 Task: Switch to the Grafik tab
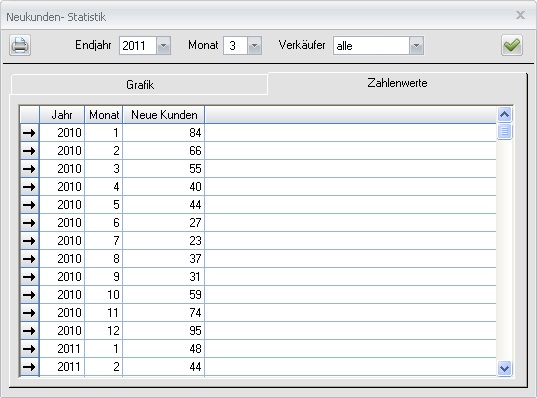coord(139,85)
